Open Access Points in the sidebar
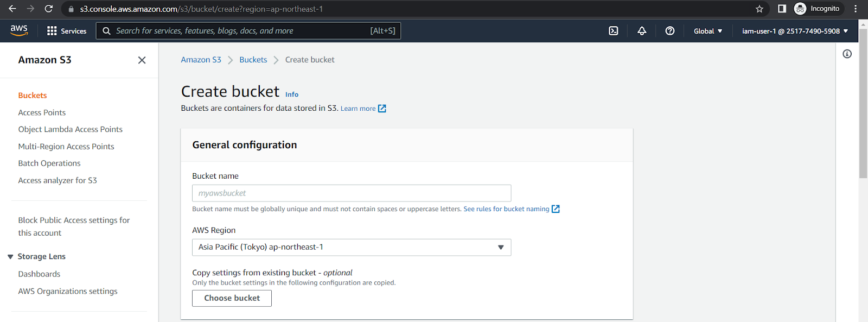This screenshot has width=868, height=322. tap(42, 112)
